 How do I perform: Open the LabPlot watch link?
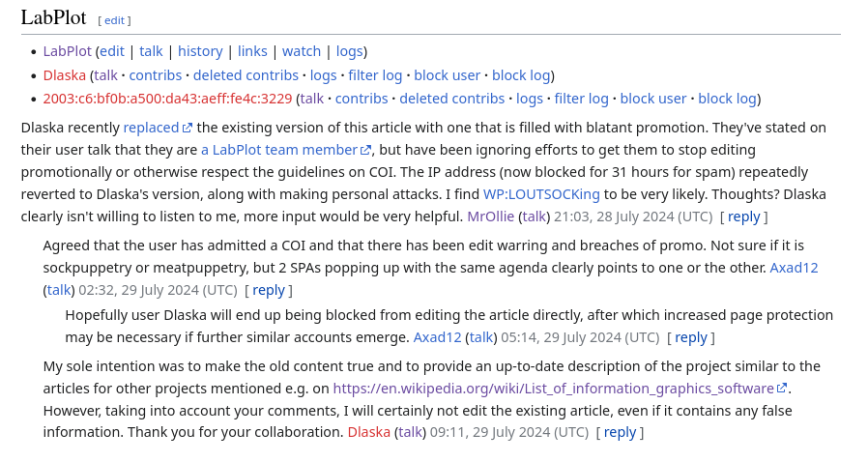point(302,51)
